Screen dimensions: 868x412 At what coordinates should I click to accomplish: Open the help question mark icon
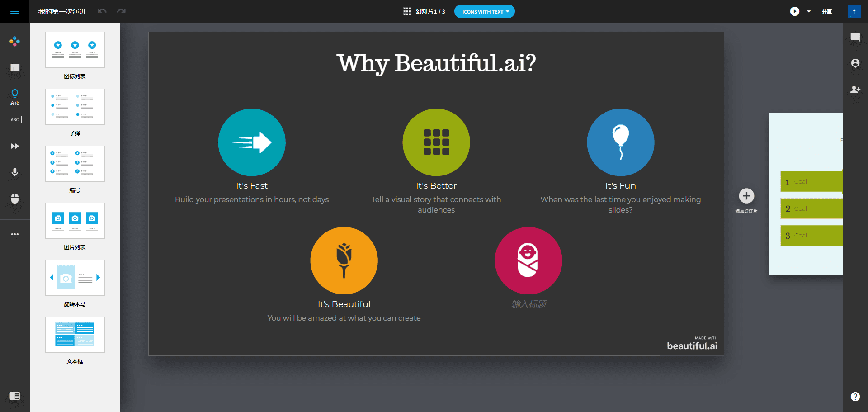pos(855,396)
